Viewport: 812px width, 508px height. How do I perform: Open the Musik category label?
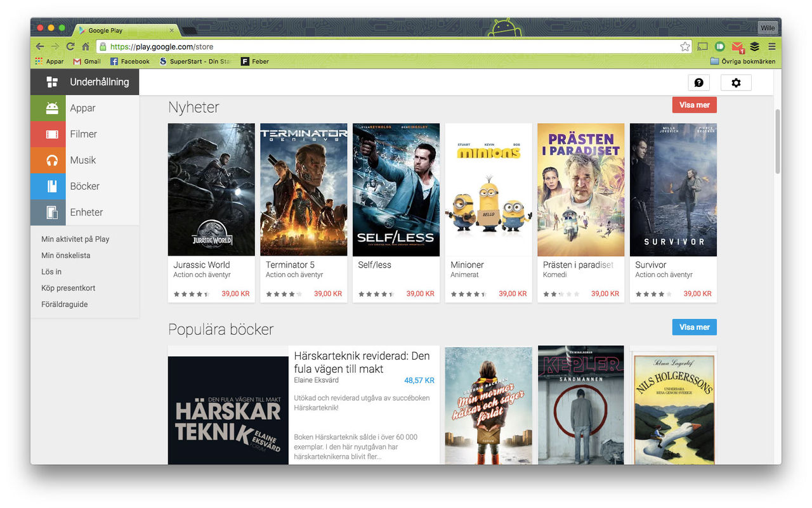click(82, 160)
